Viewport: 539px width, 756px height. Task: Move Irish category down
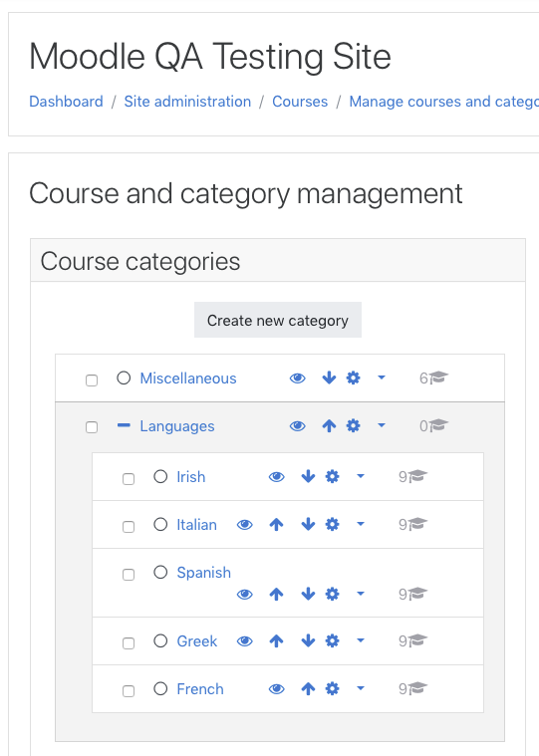pos(308,477)
